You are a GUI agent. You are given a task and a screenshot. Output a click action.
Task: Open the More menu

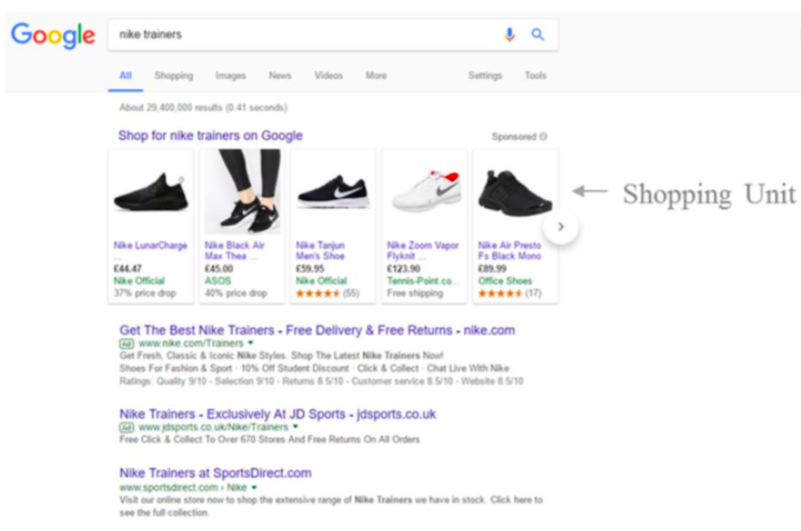coord(376,76)
